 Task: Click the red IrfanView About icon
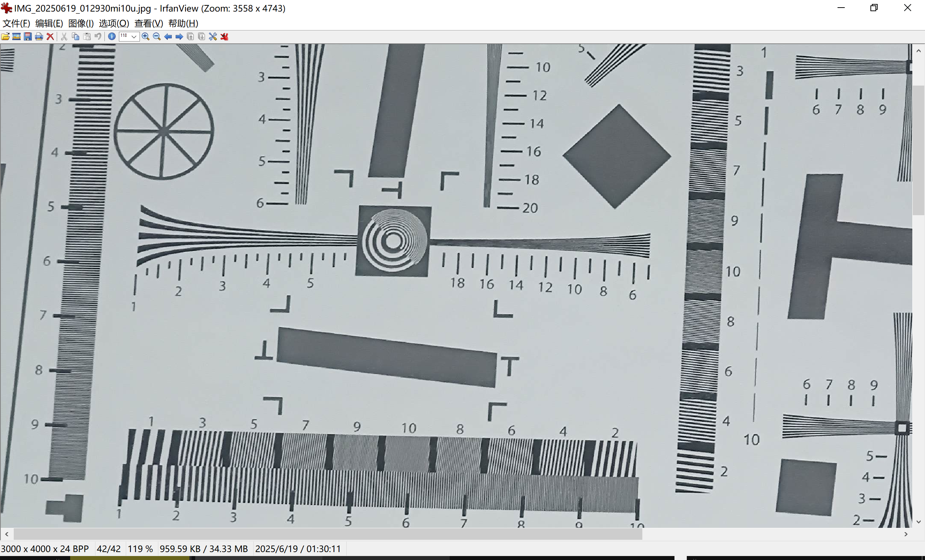(224, 36)
